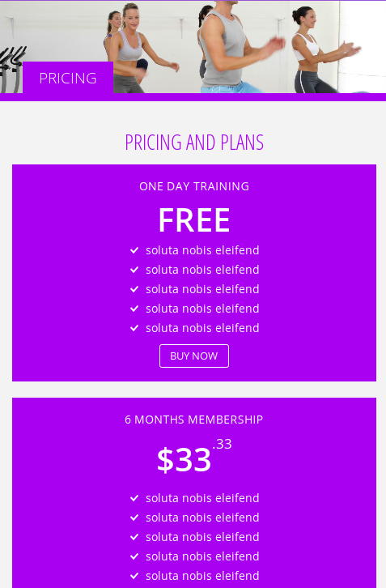Select the PRICING banner label
The height and width of the screenshot is (588, 386).
pyautogui.click(x=68, y=78)
